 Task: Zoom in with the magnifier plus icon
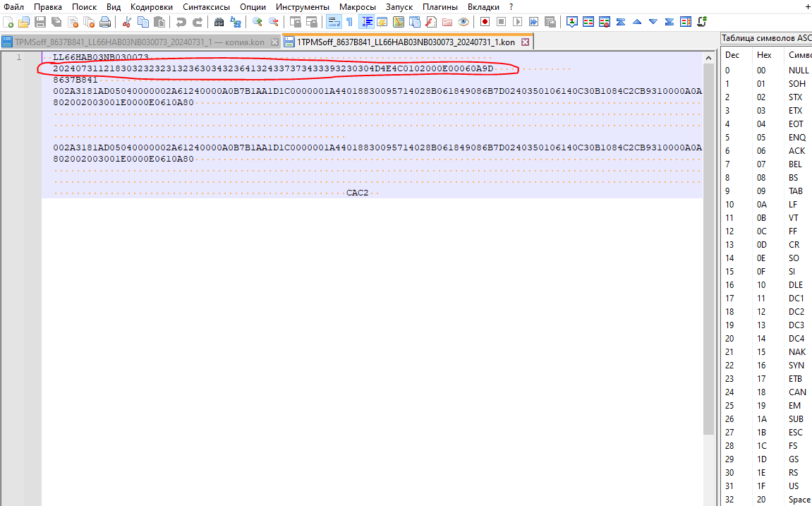coord(257,22)
